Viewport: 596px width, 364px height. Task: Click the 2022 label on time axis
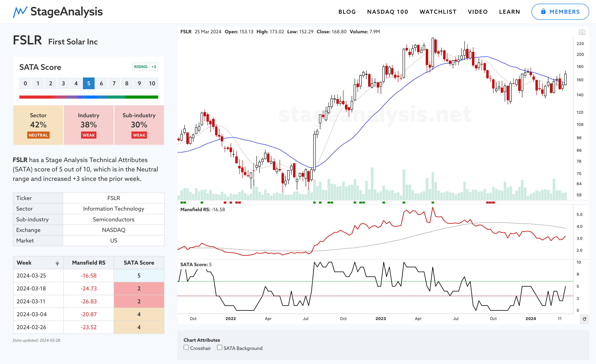231,319
